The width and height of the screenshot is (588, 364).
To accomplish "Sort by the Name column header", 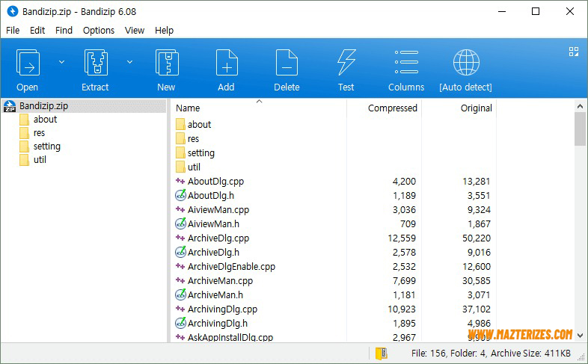I will pyautogui.click(x=188, y=108).
